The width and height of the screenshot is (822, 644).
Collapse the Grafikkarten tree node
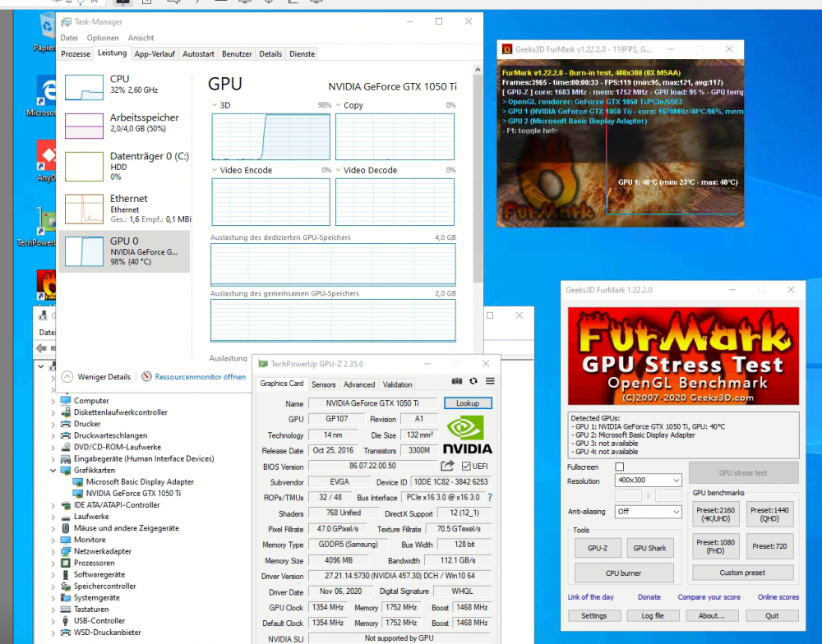click(53, 470)
